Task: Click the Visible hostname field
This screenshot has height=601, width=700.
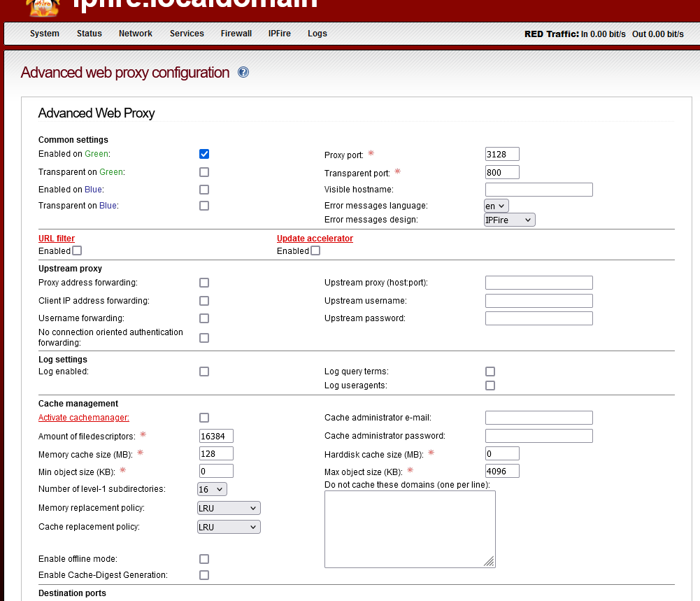Action: tap(539, 190)
